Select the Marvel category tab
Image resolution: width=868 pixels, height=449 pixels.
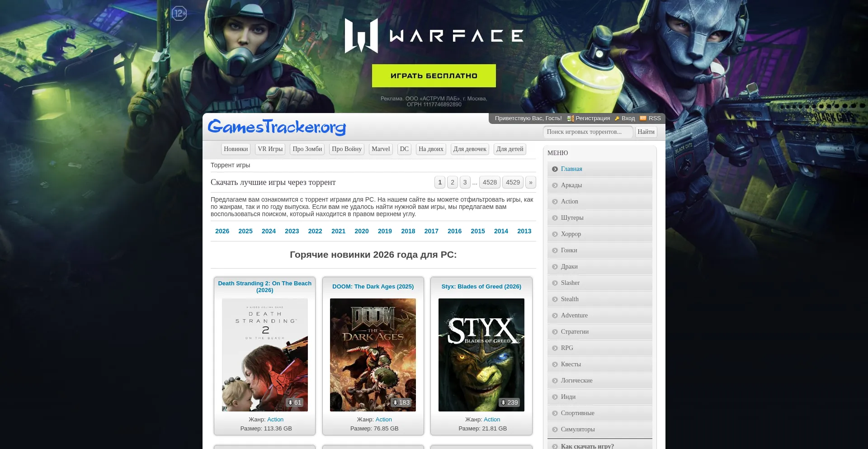coord(381,149)
